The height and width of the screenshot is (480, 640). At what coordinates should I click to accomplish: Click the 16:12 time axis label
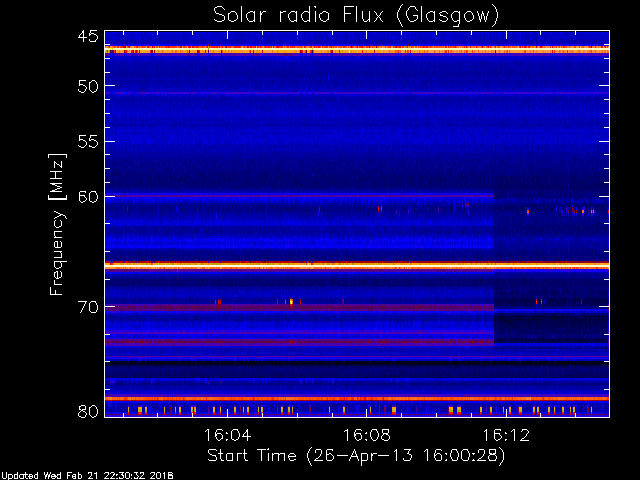pos(506,435)
